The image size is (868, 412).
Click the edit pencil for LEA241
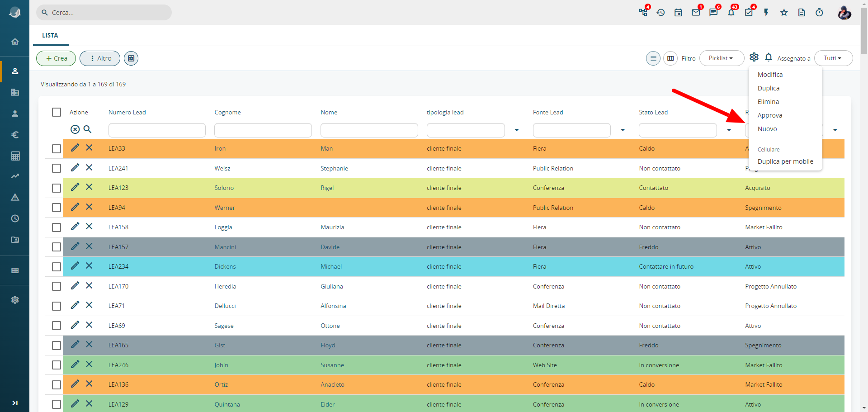pyautogui.click(x=75, y=168)
